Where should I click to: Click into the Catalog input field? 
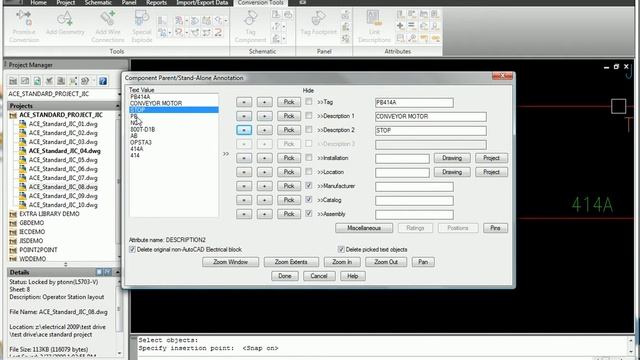[414, 200]
